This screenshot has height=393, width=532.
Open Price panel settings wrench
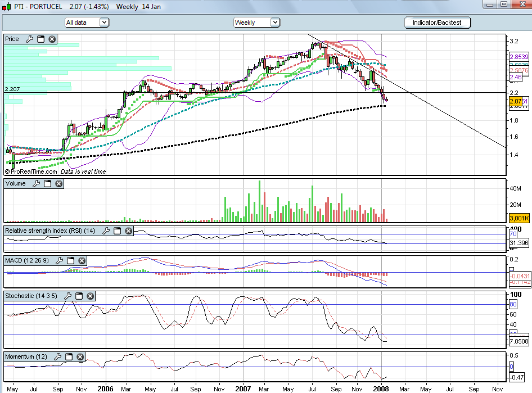tap(29, 39)
